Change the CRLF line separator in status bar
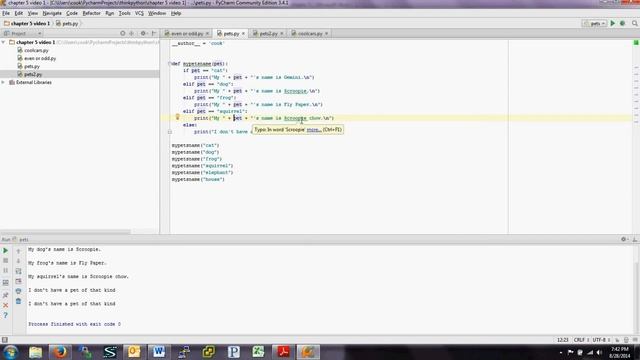640x360 pixels. coord(580,340)
